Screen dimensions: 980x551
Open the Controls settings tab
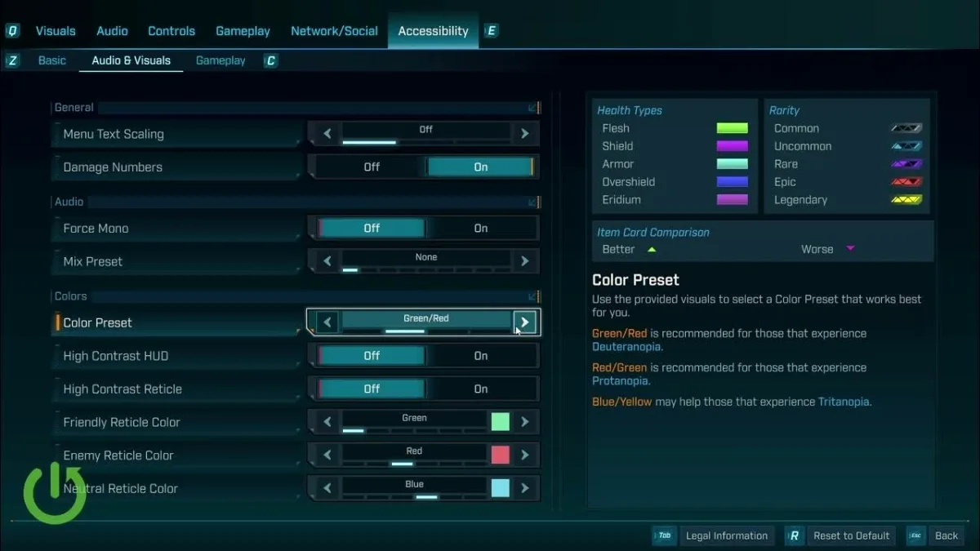click(x=171, y=31)
